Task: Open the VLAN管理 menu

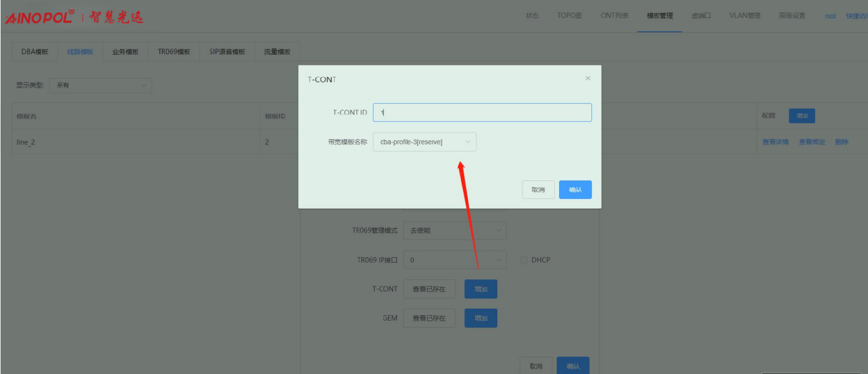Action: point(744,16)
